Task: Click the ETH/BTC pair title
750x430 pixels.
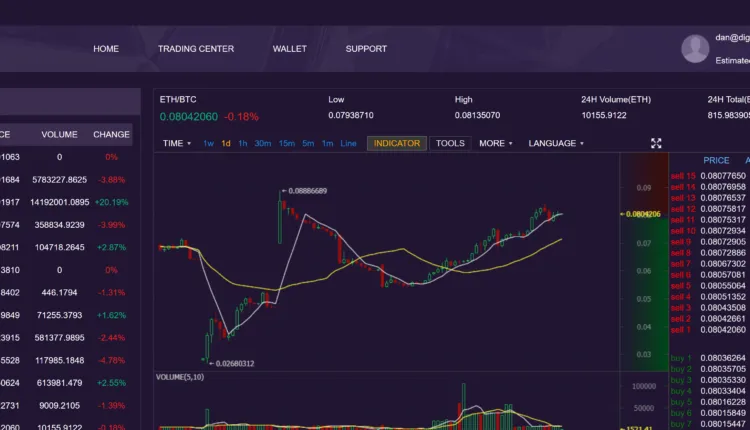Action: 178,99
